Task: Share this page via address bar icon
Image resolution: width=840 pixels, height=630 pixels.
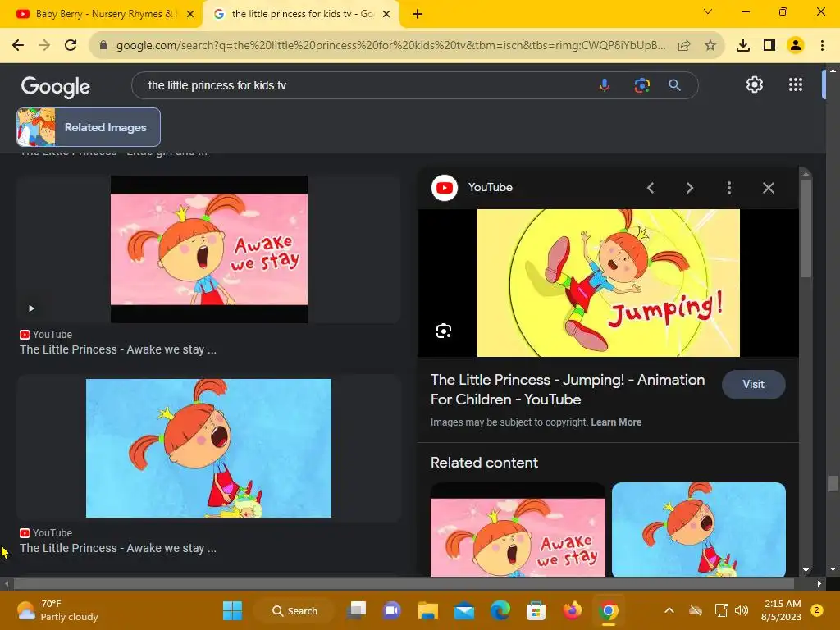Action: (684, 46)
